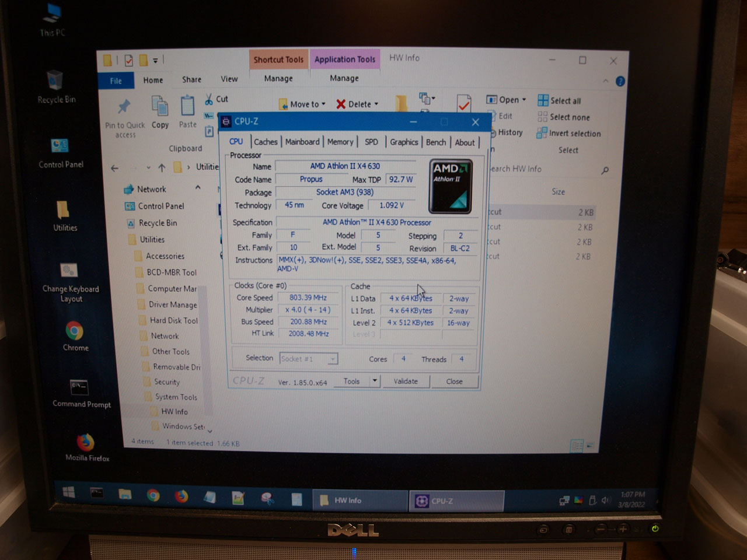Viewport: 747px width, 560px height.
Task: Open the recent locations dropdown near back arrow
Action: point(149,168)
